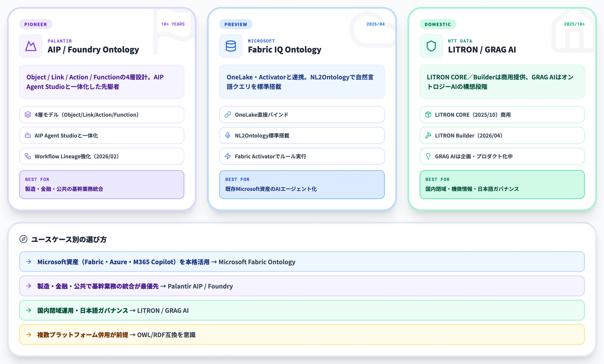Click the workflow icon beside Workflow Lineage強化
The image size is (604, 364).
coord(28,156)
